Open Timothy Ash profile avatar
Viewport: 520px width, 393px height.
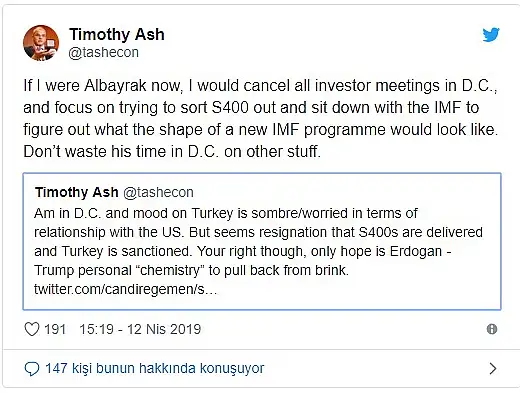[x=41, y=43]
